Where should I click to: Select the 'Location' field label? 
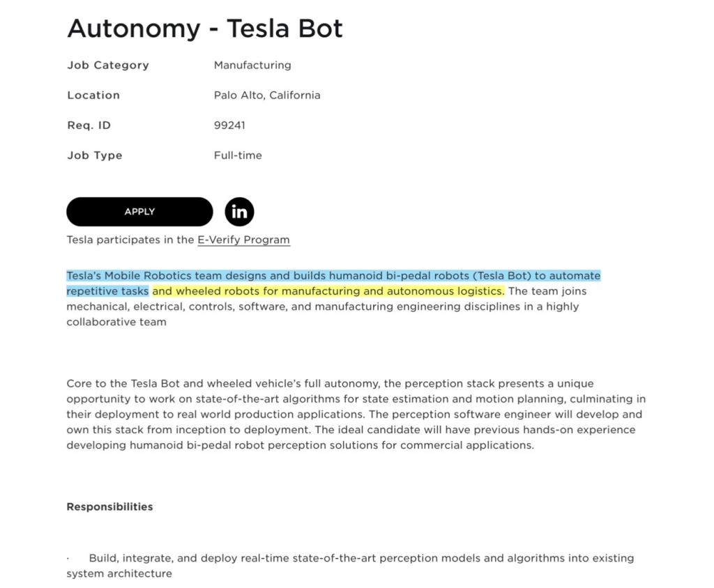(x=93, y=95)
